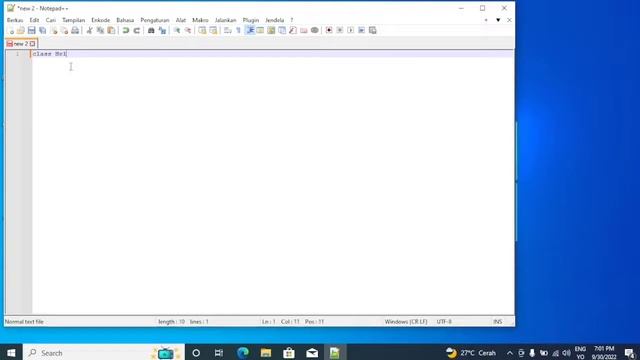
Task: Click the Save recorded macro icon
Action: pyautogui.click(x=373, y=31)
